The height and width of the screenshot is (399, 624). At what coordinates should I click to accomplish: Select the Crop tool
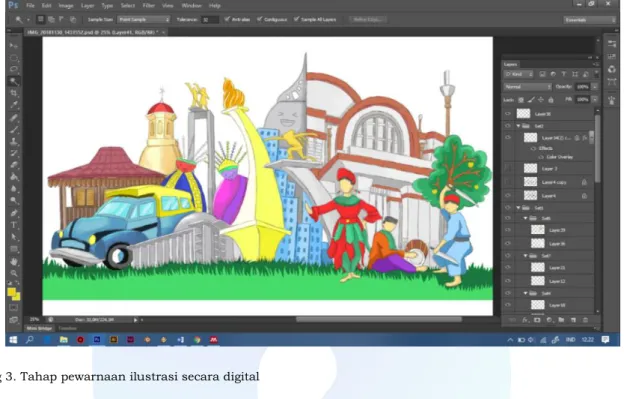point(14,93)
